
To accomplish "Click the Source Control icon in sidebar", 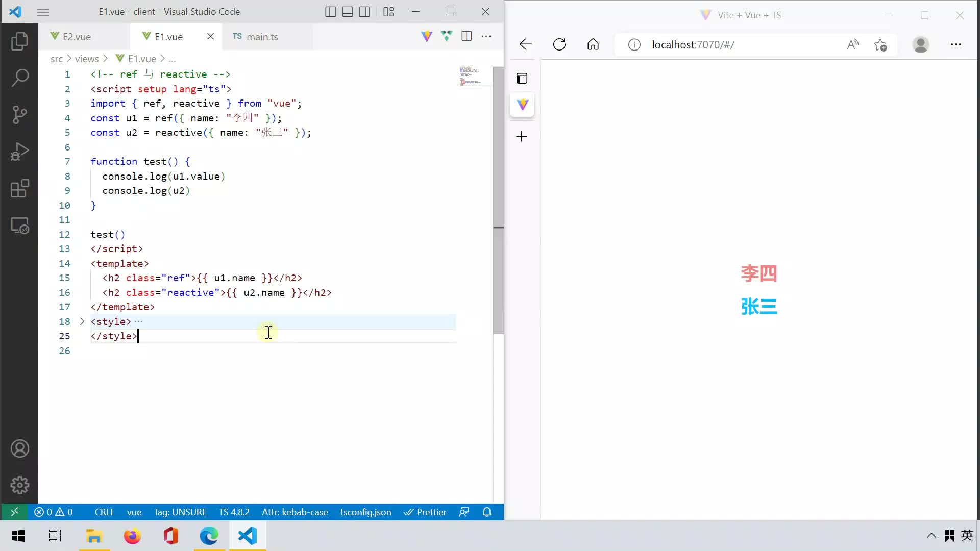I will click(x=18, y=114).
